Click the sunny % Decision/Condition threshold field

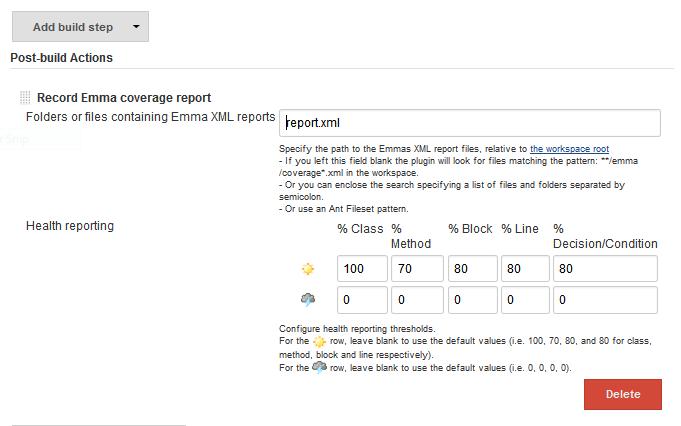(605, 269)
